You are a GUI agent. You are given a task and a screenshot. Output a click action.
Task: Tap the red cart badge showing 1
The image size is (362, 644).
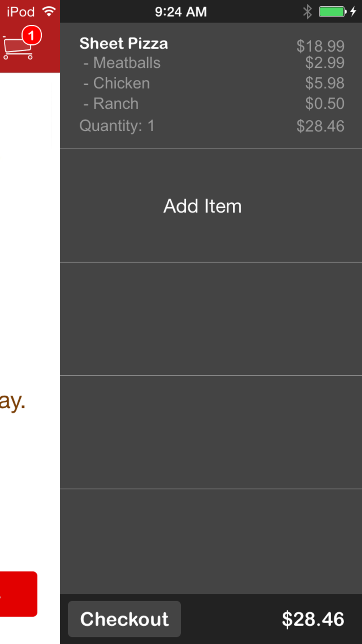[x=31, y=35]
